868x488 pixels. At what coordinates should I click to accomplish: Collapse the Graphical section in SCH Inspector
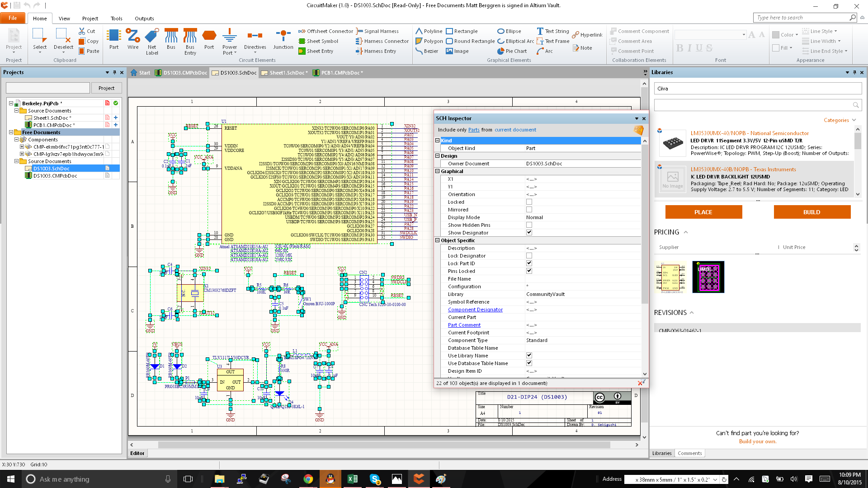pyautogui.click(x=438, y=171)
